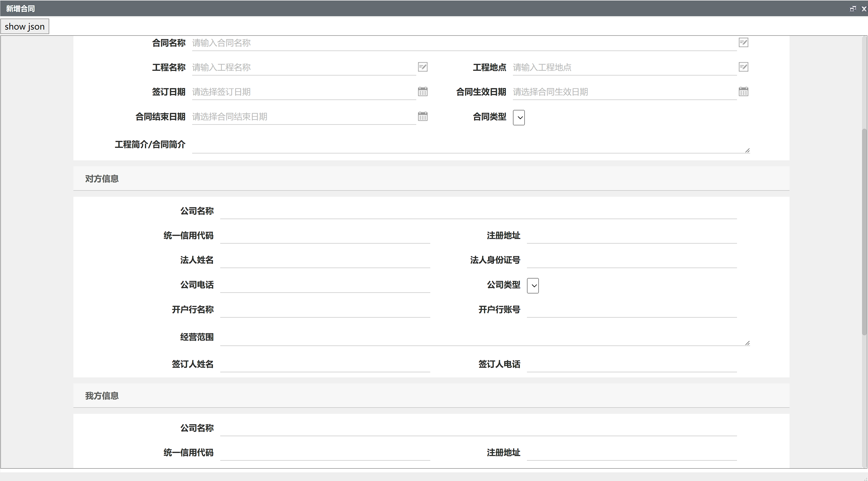The width and height of the screenshot is (868, 481).
Task: Click the 法人身份证号 input field
Action: tap(631, 260)
